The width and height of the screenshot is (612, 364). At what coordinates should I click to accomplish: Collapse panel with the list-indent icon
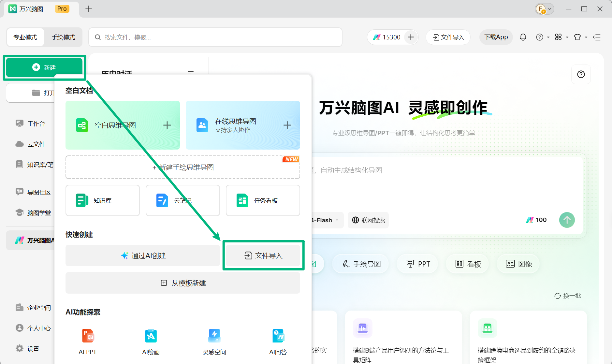597,37
